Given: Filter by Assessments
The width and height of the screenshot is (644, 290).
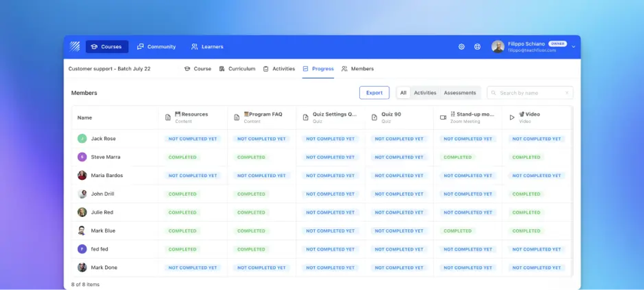Looking at the screenshot, I should point(460,93).
